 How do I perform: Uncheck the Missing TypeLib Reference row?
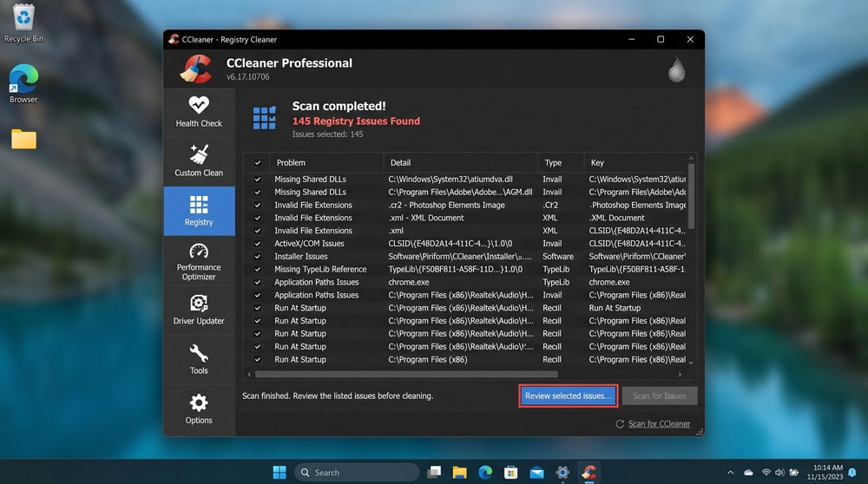click(x=258, y=270)
